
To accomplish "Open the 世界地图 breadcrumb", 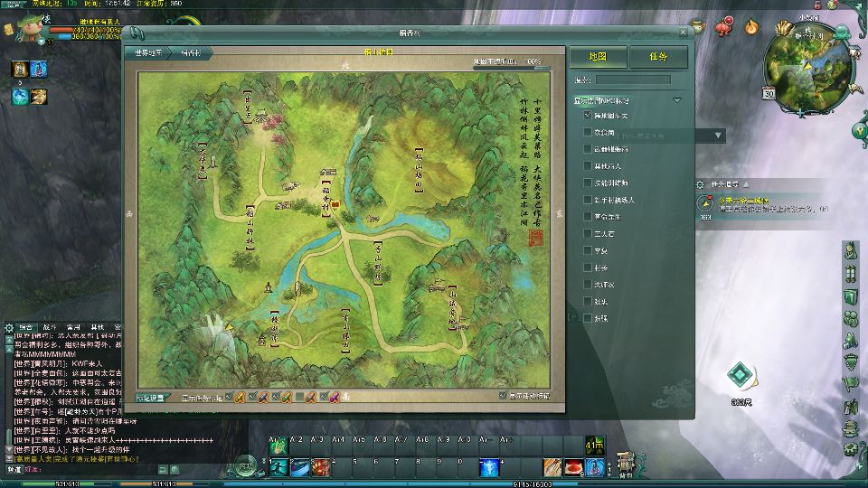I will pos(147,53).
